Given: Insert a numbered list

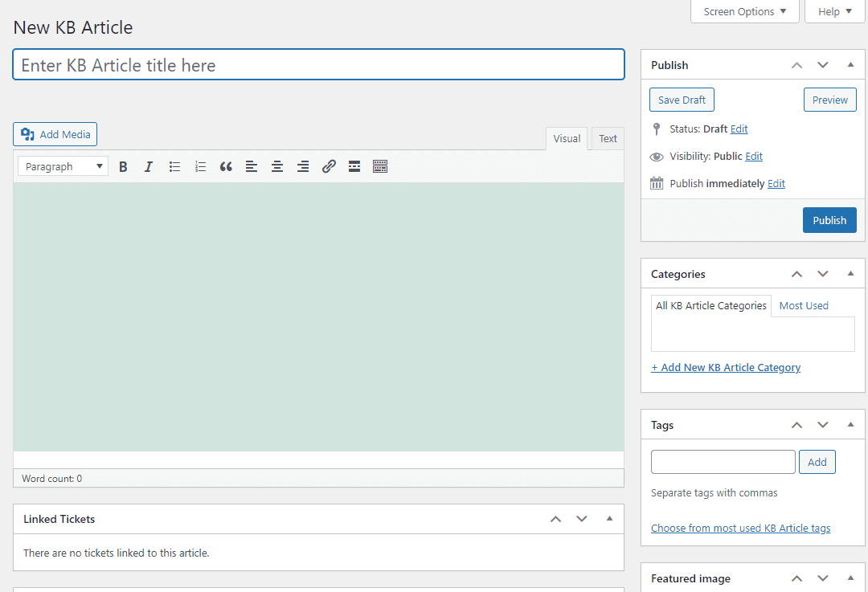Looking at the screenshot, I should [200, 166].
